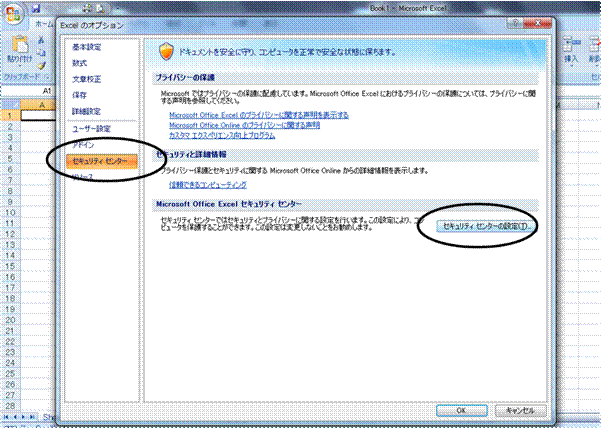Click the Select All corner of worksheet
This screenshot has width=601, height=428.
(11, 105)
